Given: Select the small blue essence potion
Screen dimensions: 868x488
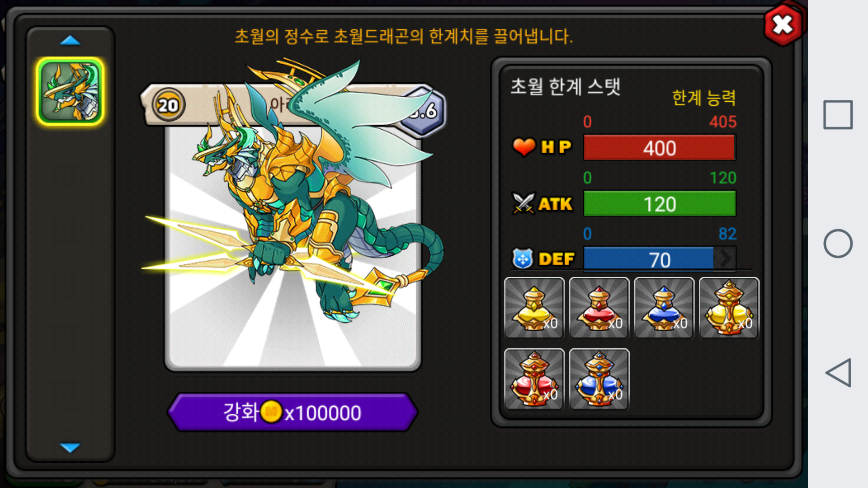Looking at the screenshot, I should coord(664,308).
